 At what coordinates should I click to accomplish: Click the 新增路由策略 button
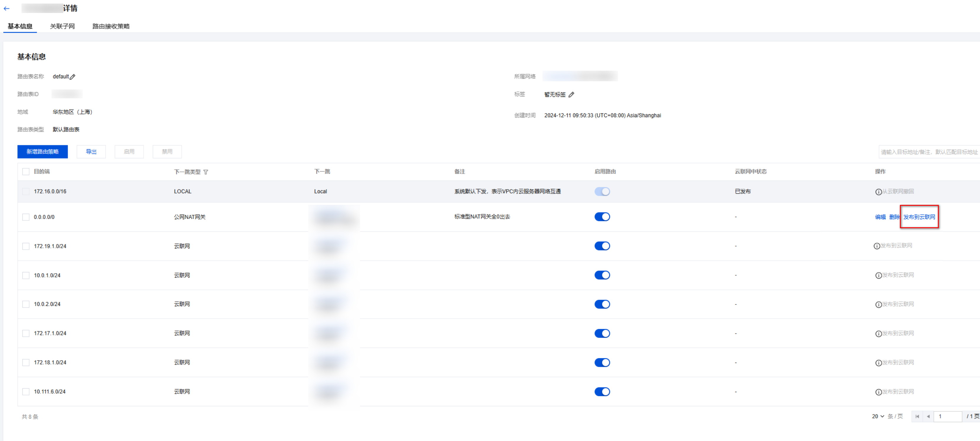pos(43,151)
